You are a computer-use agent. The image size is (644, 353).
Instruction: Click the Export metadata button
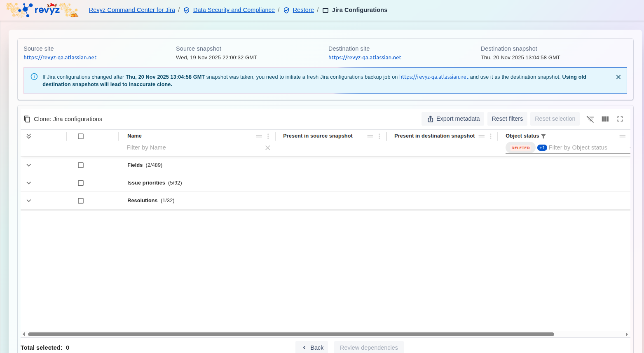pyautogui.click(x=453, y=119)
